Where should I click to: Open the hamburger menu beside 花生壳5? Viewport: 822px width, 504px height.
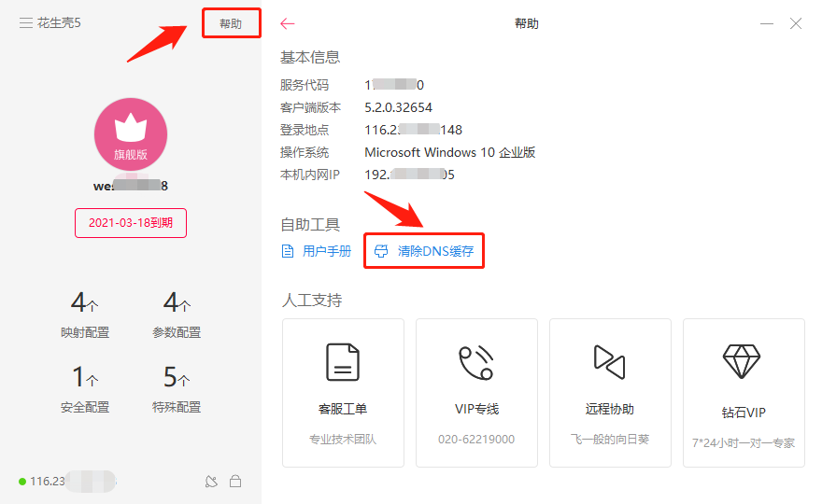point(26,23)
